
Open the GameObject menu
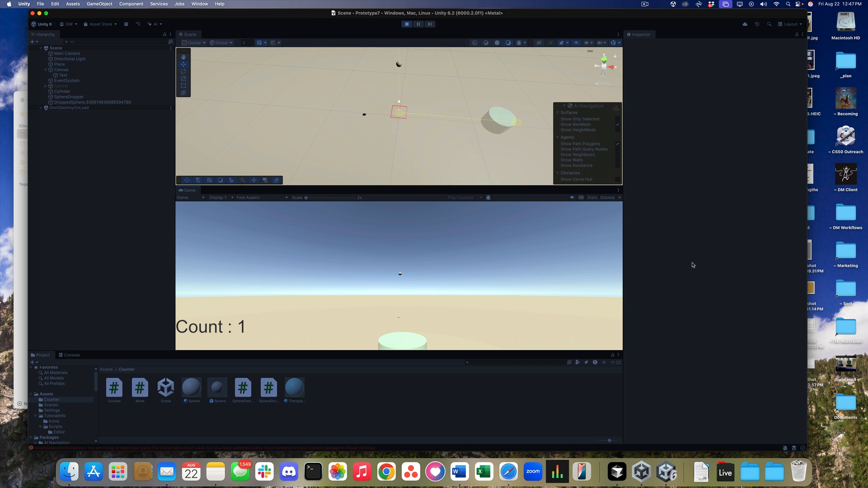[99, 4]
